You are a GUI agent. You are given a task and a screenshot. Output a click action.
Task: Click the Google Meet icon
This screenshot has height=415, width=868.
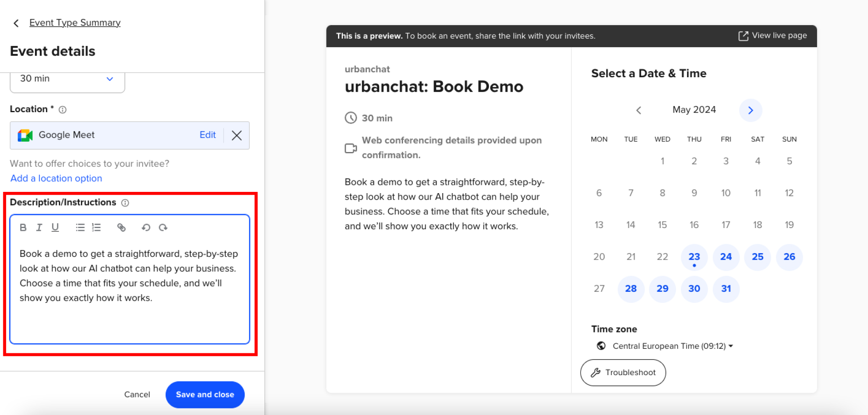click(x=25, y=135)
